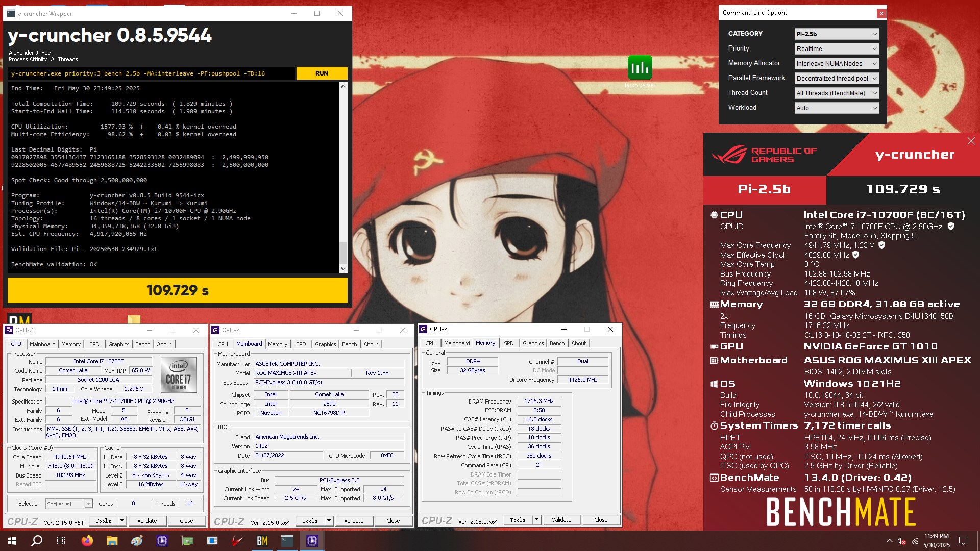Click the y-cruncher command line input field

point(151,73)
